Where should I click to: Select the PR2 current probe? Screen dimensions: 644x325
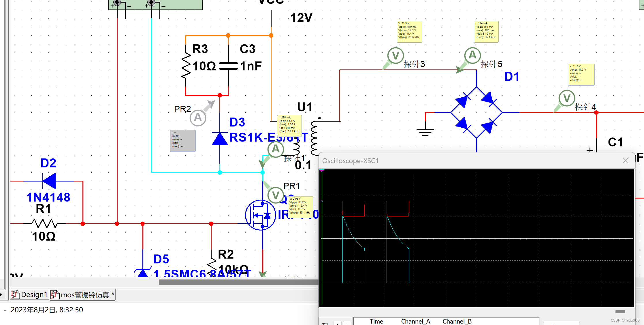(198, 118)
